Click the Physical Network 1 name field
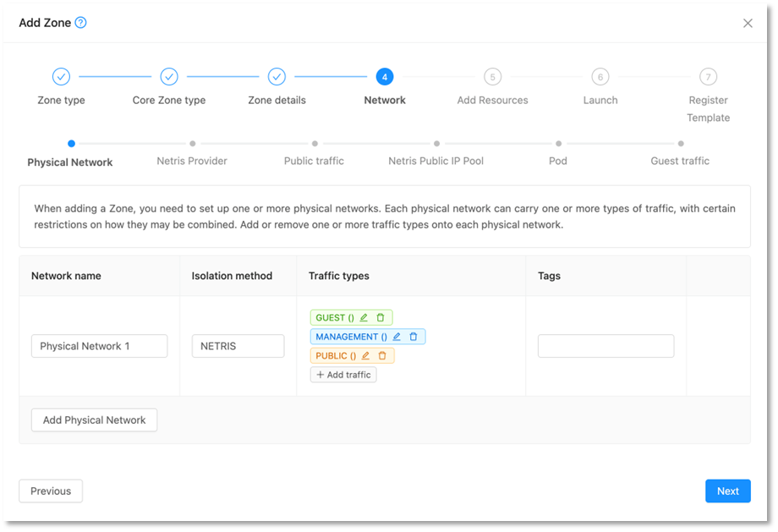 pos(99,346)
